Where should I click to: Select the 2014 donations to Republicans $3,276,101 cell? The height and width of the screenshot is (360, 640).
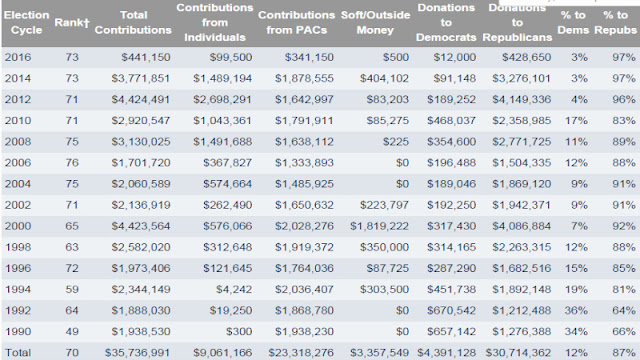tap(521, 78)
